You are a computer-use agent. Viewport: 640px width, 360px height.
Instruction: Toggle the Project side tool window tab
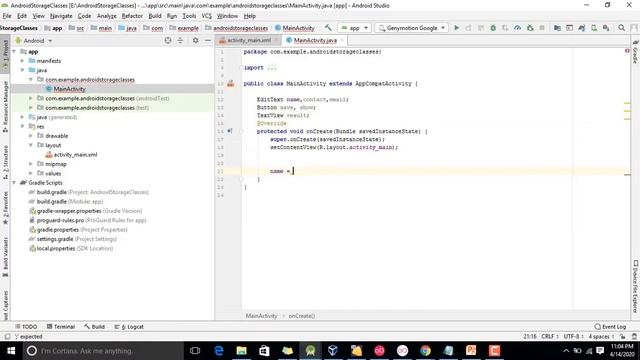click(x=5, y=53)
